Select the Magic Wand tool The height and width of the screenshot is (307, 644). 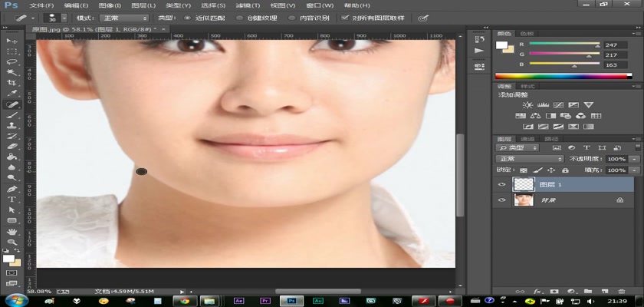click(12, 73)
